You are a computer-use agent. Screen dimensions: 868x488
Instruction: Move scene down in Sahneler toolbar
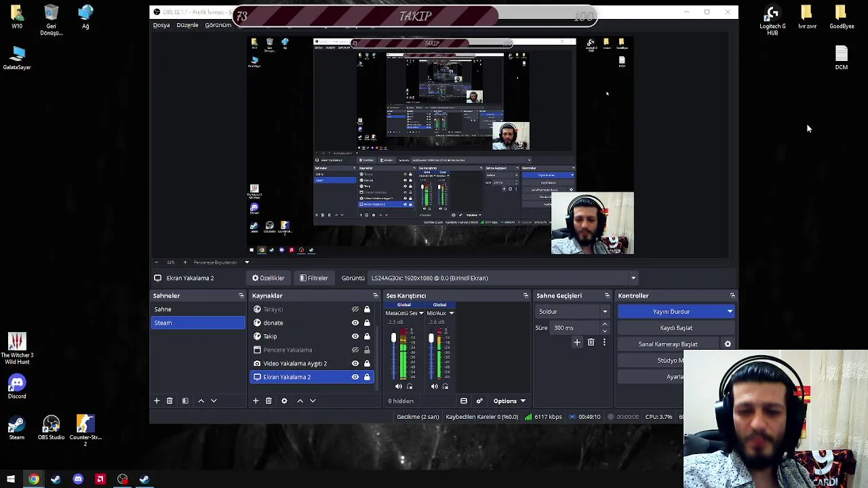(x=214, y=401)
